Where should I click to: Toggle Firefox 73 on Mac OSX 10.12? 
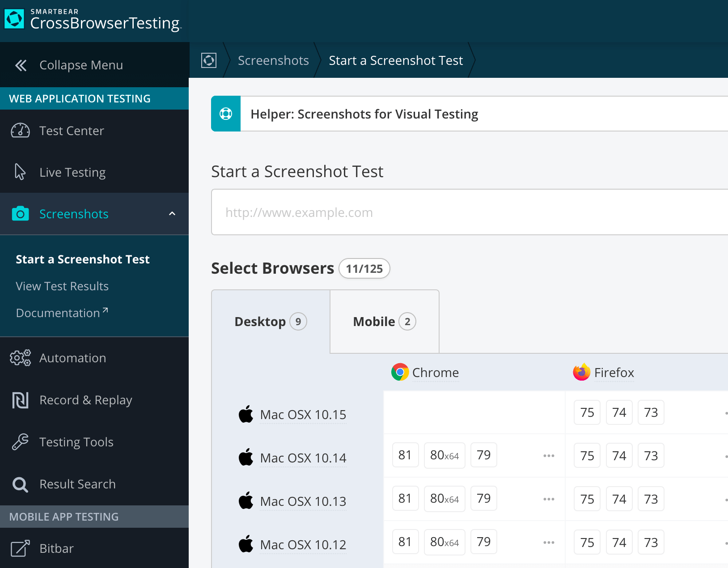(651, 543)
